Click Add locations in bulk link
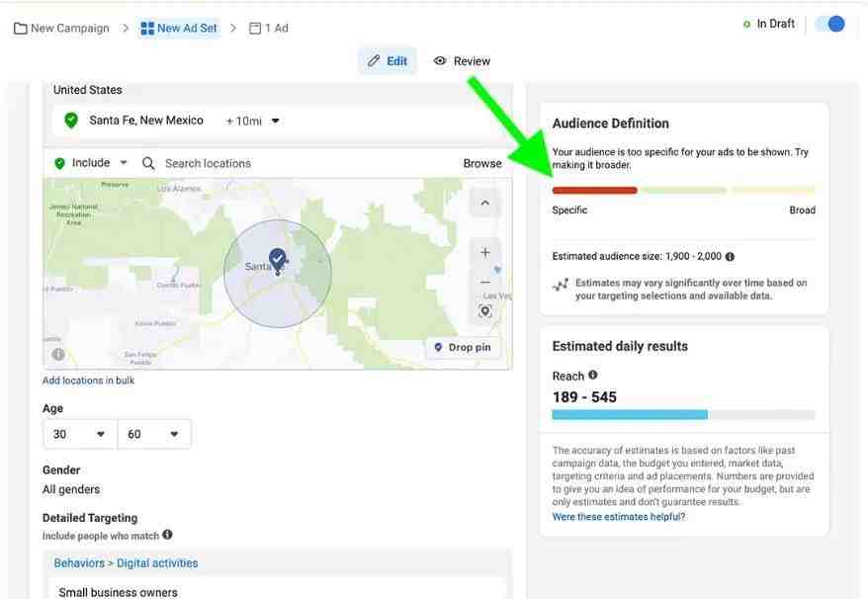The width and height of the screenshot is (868, 599). point(89,381)
